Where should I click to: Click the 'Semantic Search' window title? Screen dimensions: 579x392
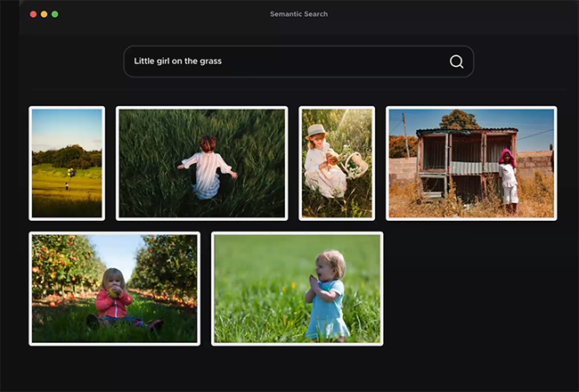click(x=298, y=14)
